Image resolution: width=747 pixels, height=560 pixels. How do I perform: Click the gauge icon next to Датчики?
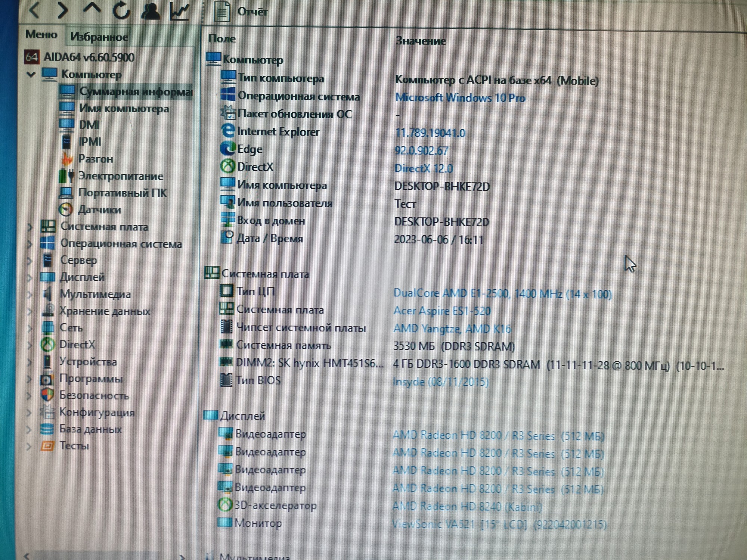[66, 209]
